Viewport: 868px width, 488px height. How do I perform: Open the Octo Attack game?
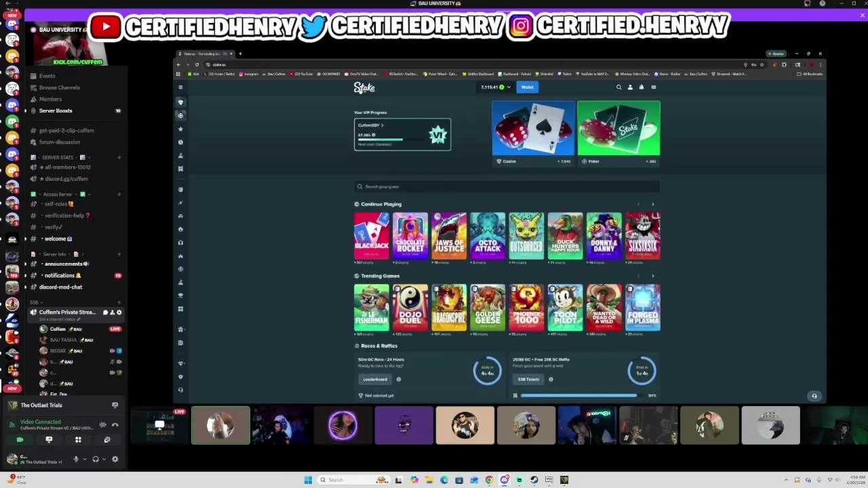(x=488, y=236)
